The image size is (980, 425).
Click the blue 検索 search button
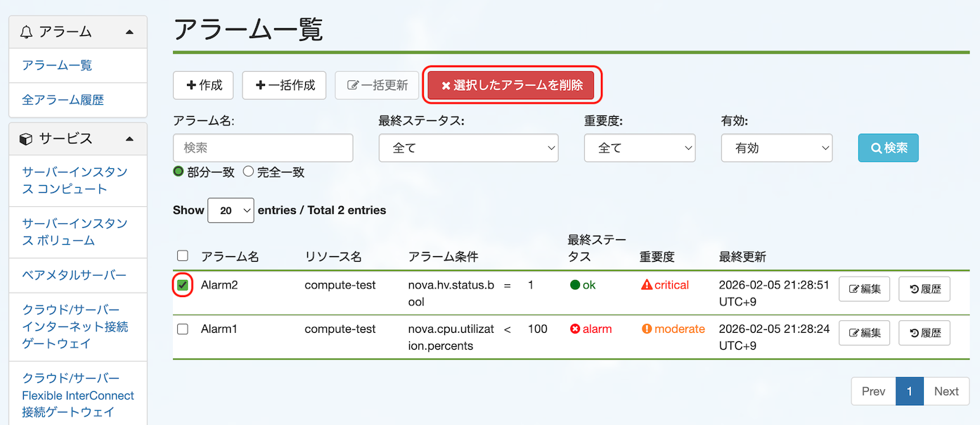tap(888, 148)
